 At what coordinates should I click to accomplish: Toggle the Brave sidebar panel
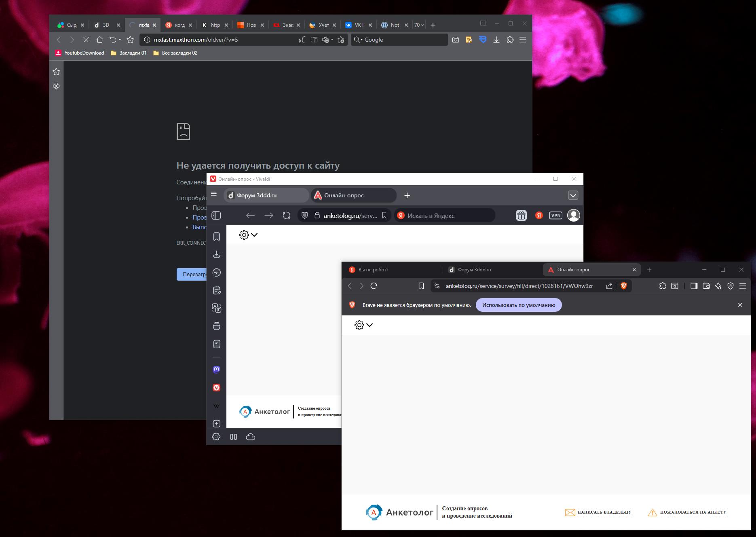coord(694,286)
